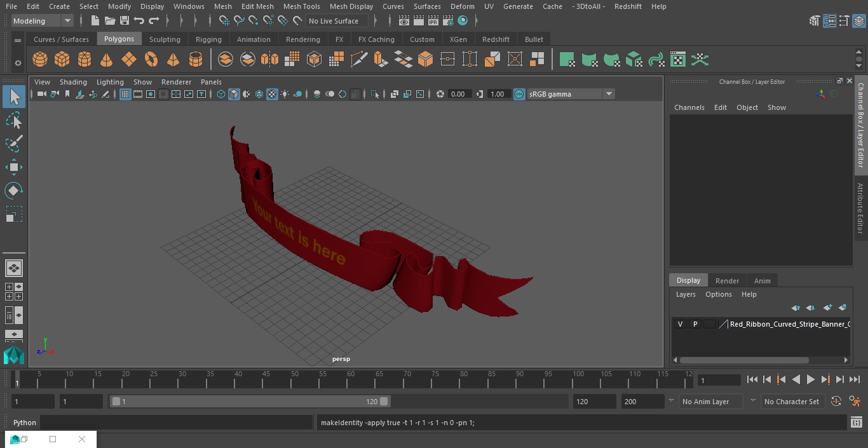Play the animation forward

pyautogui.click(x=811, y=379)
